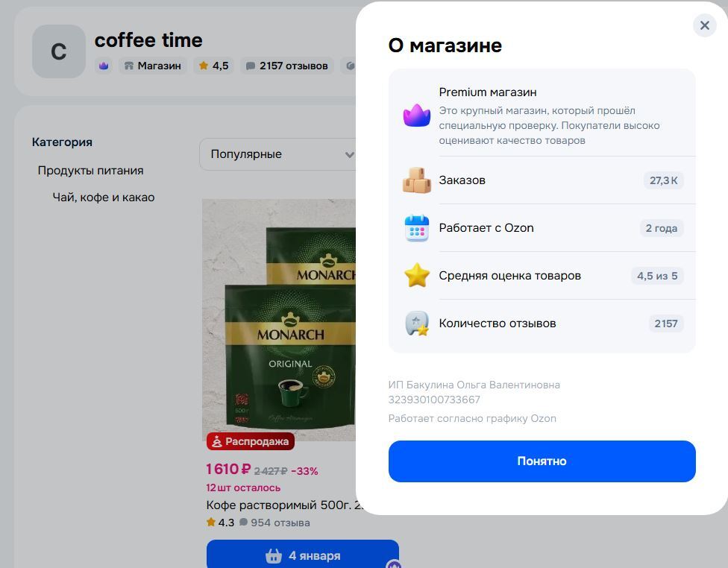Click the 4,5 rating badge in the header
This screenshot has height=568, width=728.
pyautogui.click(x=213, y=66)
